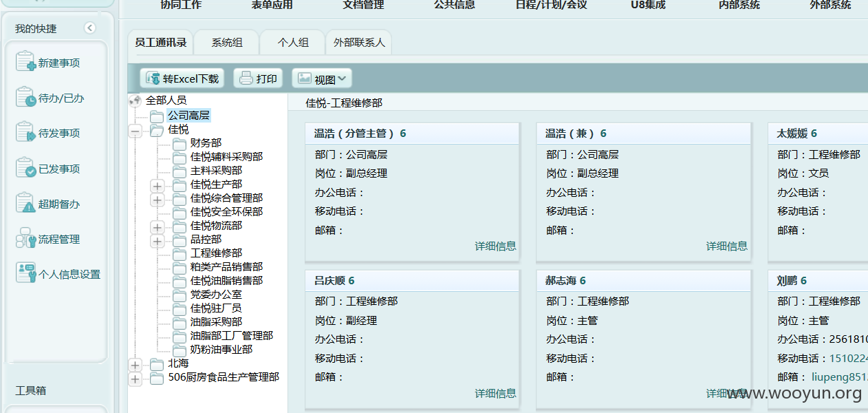Open the 表单应用 menu

272,5
